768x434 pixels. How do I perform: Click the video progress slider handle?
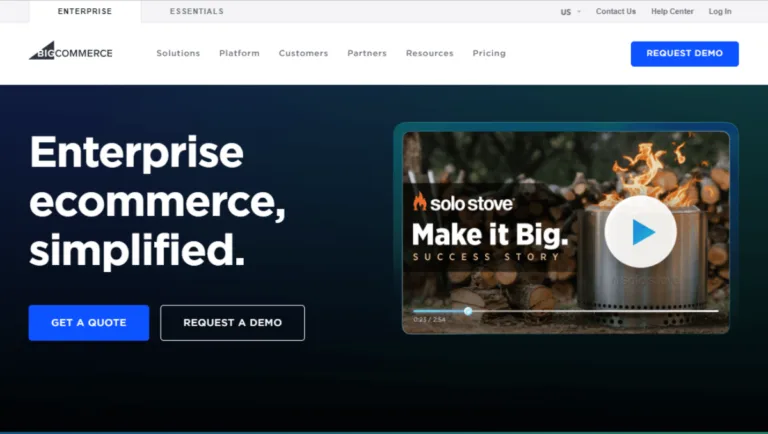468,311
